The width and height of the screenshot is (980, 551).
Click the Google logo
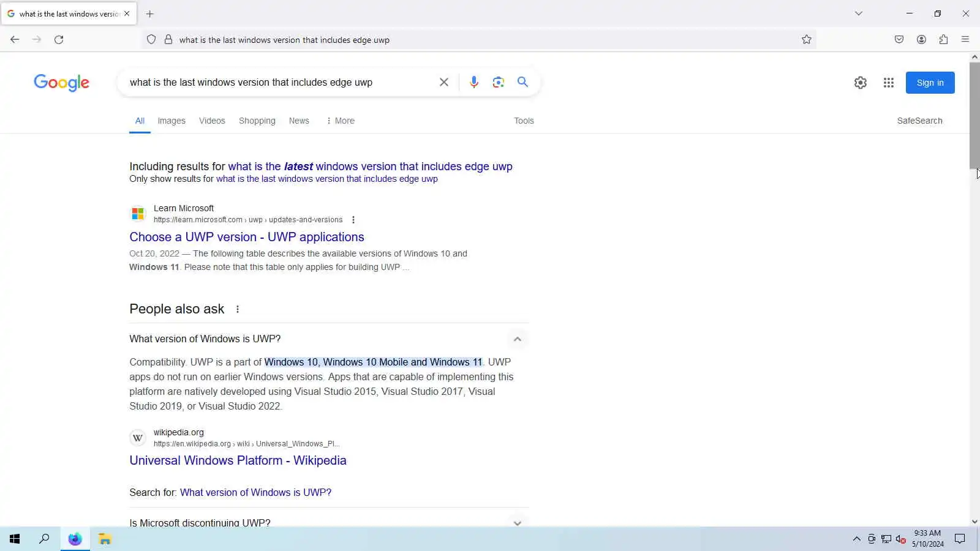tap(61, 83)
